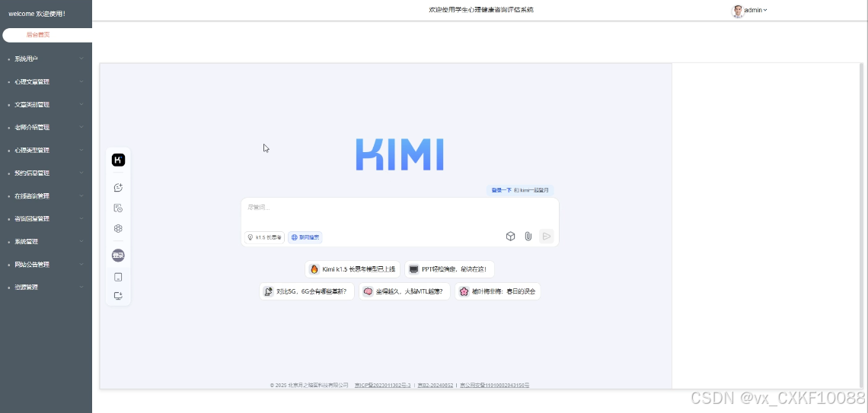Click the welcome 欢迎使用 sidebar header text
The width and height of the screenshot is (868, 413).
coord(37,14)
